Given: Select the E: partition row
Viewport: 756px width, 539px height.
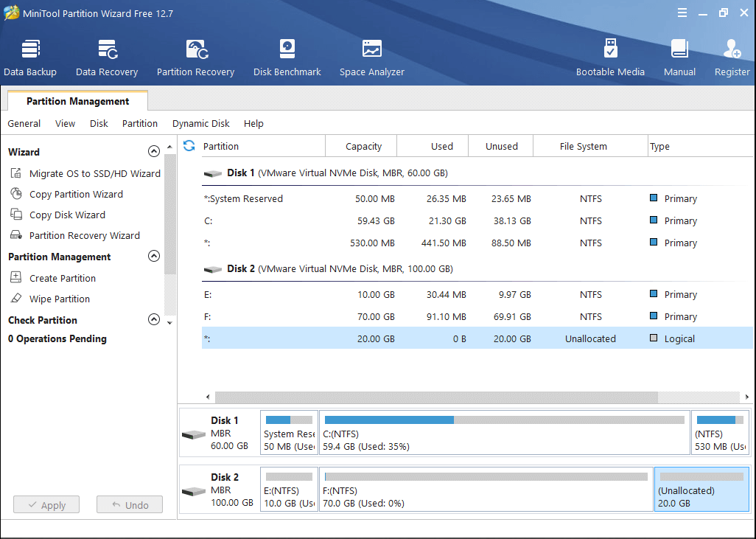Looking at the screenshot, I should pos(477,295).
